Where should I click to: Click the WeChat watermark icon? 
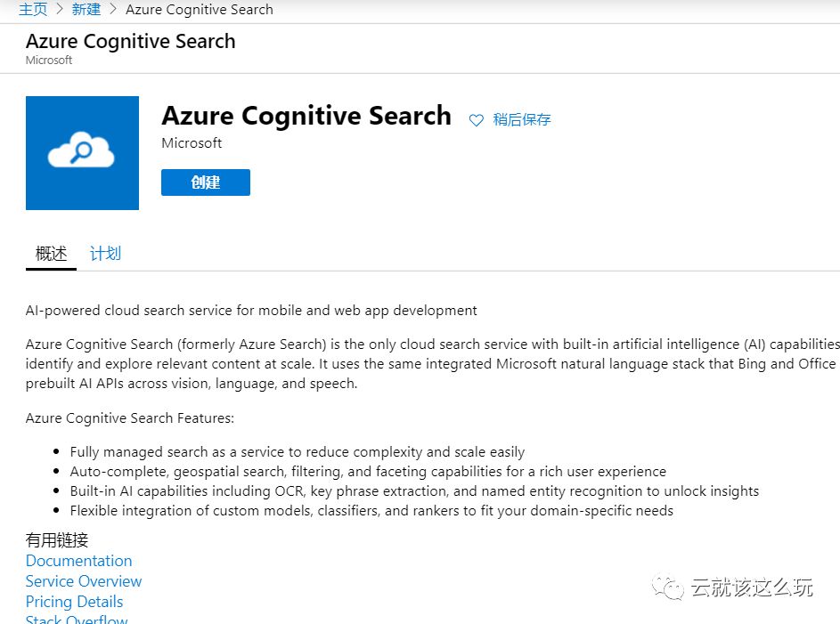point(667,588)
